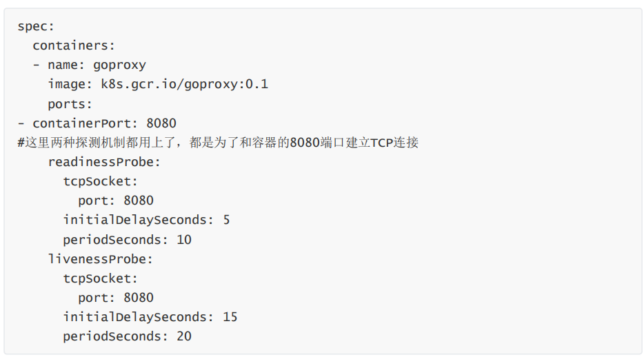Screen dimensions: 644x357
Task: Click the 'spec:' line at top
Action: click(x=36, y=26)
